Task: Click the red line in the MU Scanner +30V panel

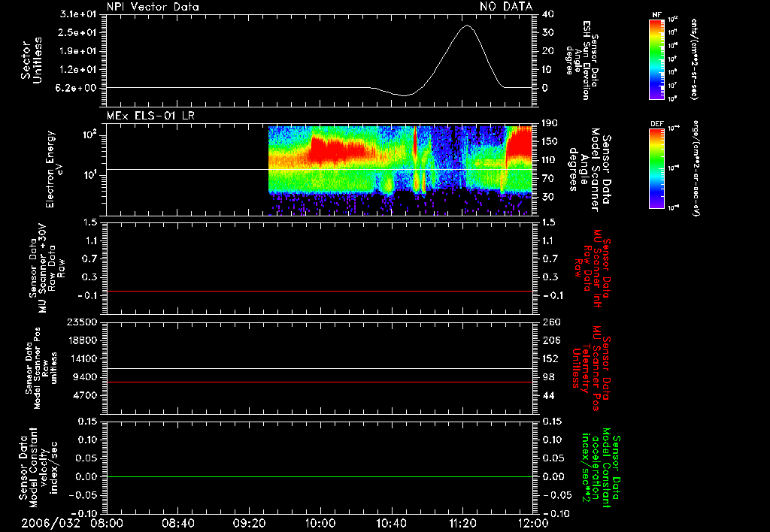Action: pos(319,291)
